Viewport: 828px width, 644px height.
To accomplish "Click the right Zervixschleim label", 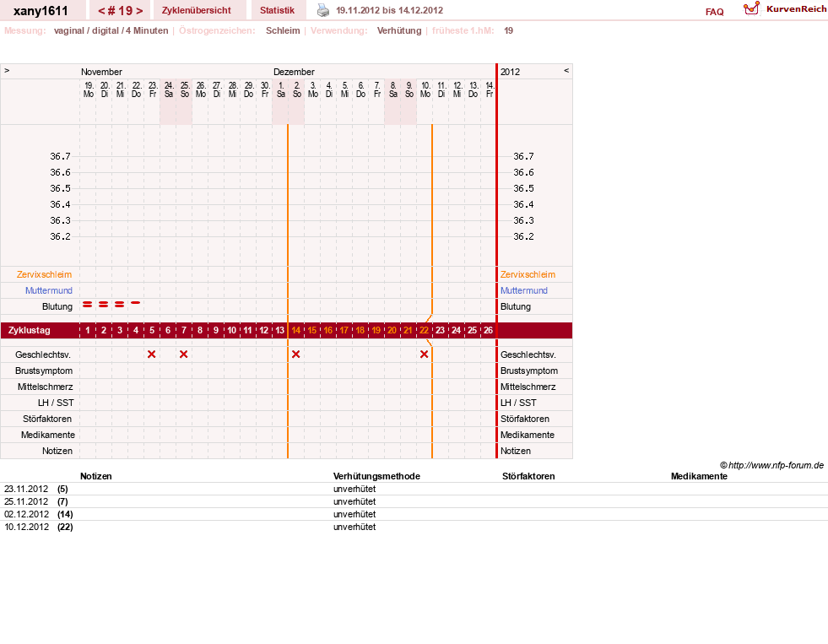I will point(528,274).
